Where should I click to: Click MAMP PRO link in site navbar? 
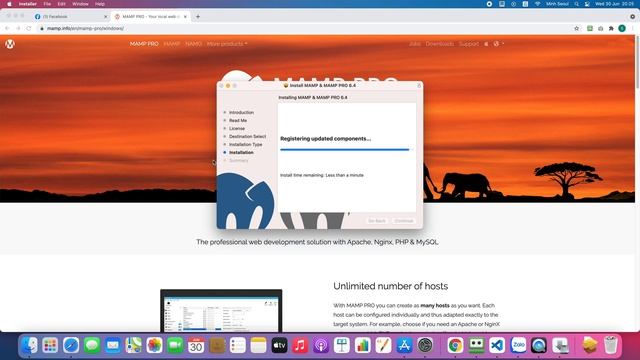144,44
